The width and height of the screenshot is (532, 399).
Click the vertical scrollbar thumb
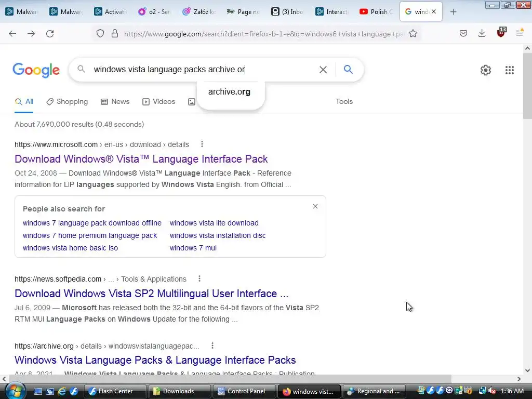pos(527,86)
